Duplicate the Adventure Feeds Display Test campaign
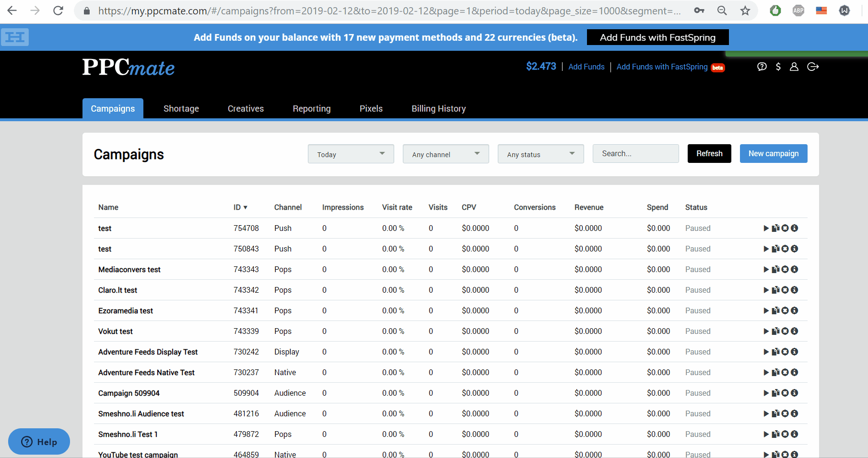Image resolution: width=868 pixels, height=458 pixels. (x=775, y=352)
